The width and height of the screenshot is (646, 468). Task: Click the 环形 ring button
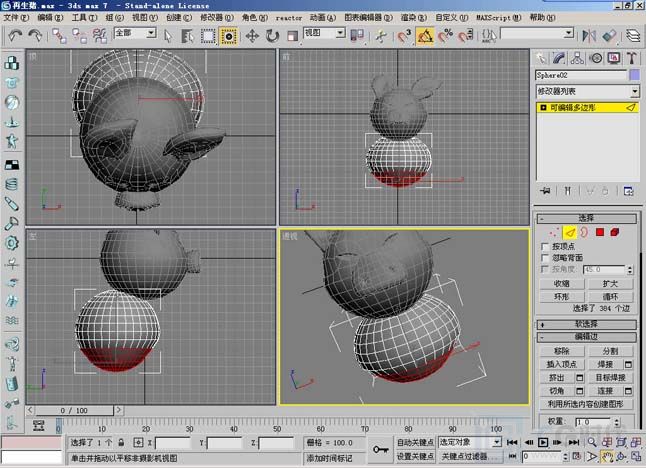(x=562, y=297)
